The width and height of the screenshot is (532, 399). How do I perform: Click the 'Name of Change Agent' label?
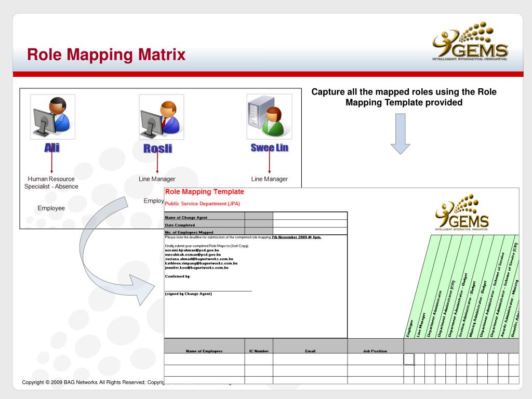coord(186,217)
